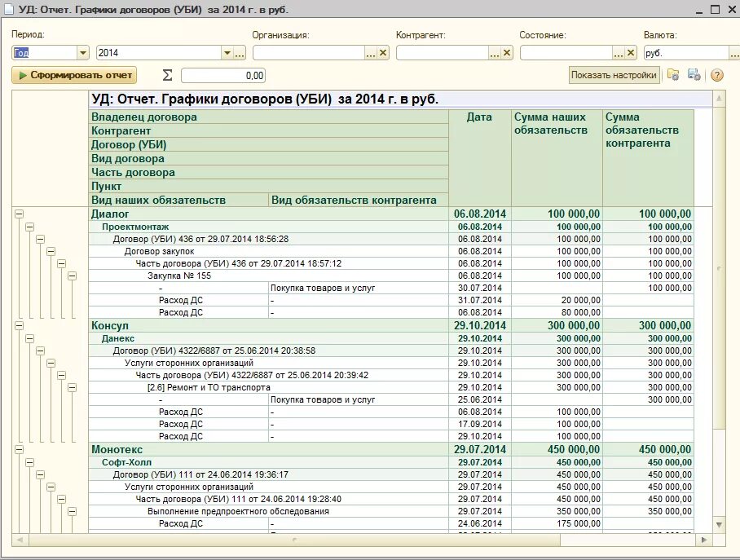Image resolution: width=740 pixels, height=560 pixels.
Task: Collapse Выполнение предпроектного обследования group
Action: coord(73,511)
